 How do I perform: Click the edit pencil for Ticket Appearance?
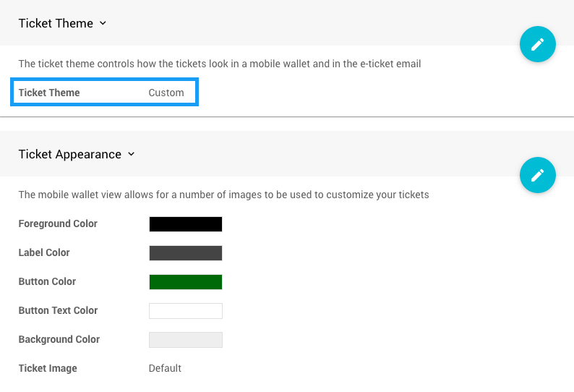click(x=537, y=175)
